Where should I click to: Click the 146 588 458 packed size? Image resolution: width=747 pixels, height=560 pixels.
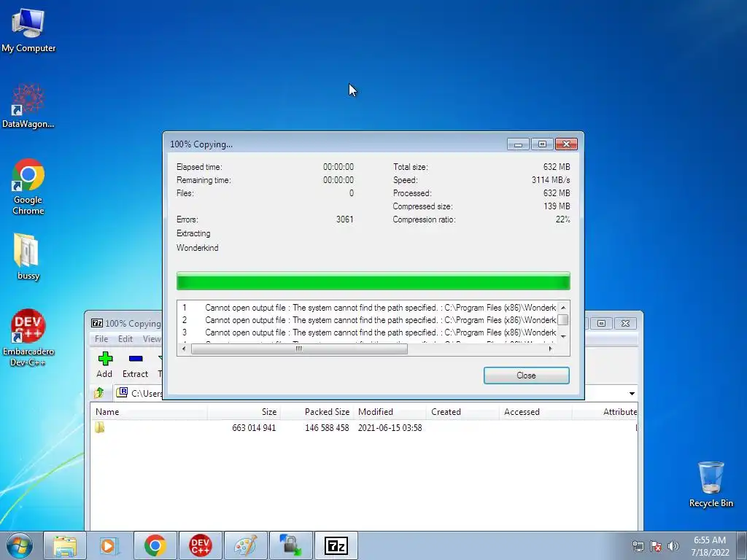327,427
